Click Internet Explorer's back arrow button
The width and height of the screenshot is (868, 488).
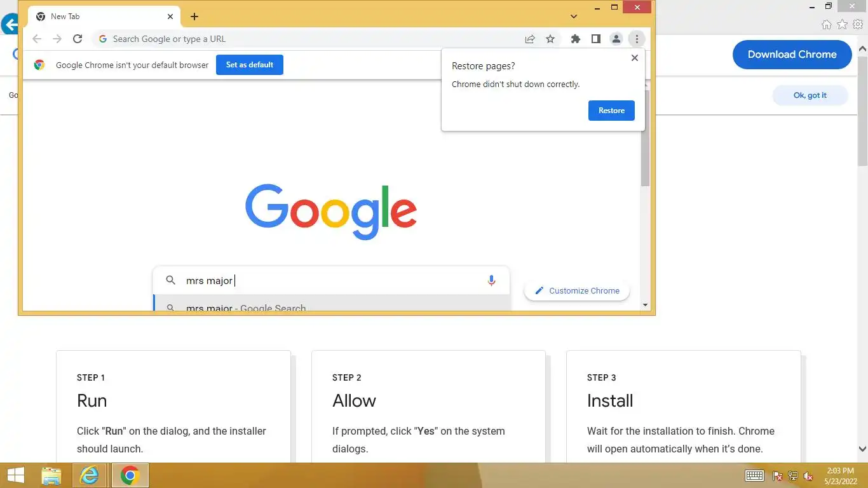point(10,25)
